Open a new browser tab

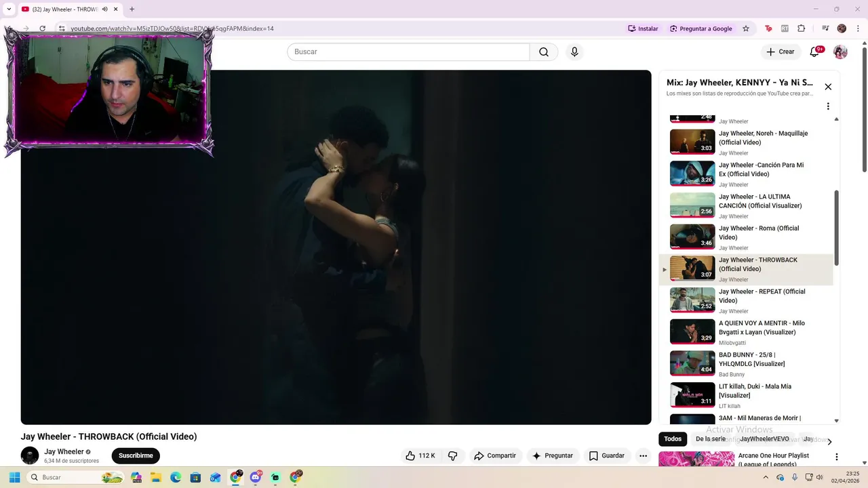point(132,9)
